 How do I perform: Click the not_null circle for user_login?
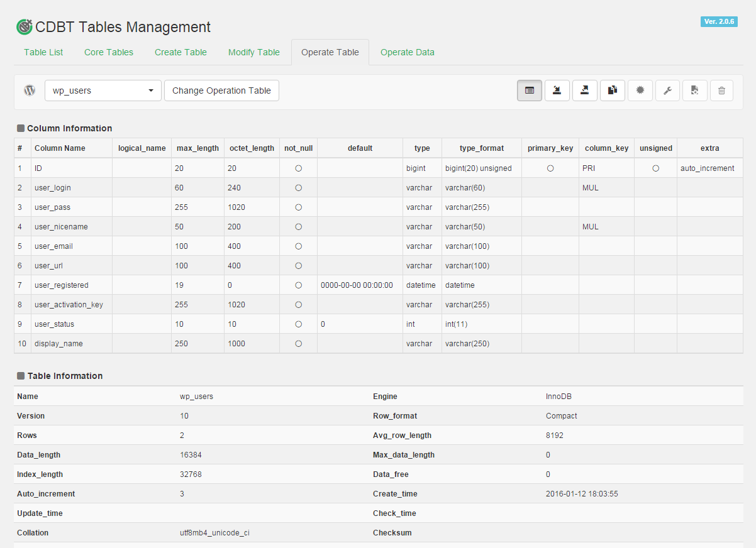[x=299, y=188]
